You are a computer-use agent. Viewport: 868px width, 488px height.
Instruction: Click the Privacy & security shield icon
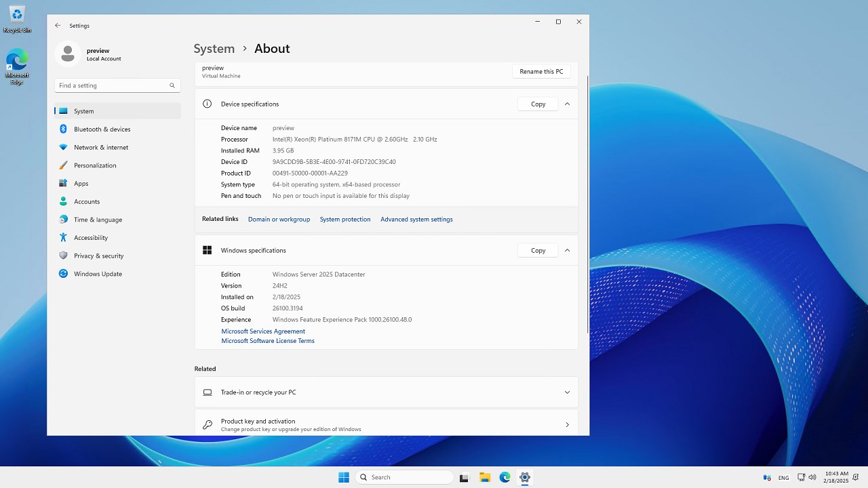coord(63,256)
